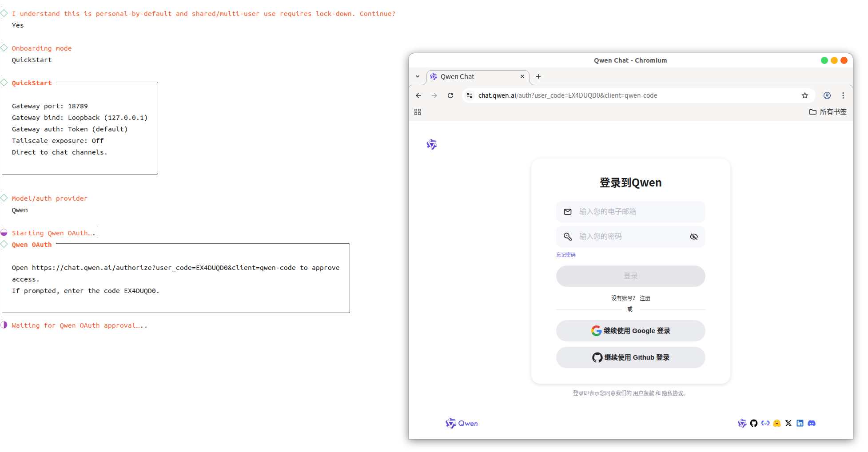This screenshot has width=868, height=452.
Task: Open the LinkedIn footer icon
Action: (x=800, y=423)
